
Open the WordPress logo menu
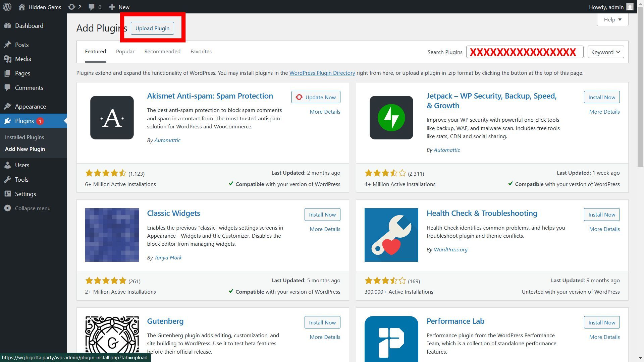(x=7, y=7)
